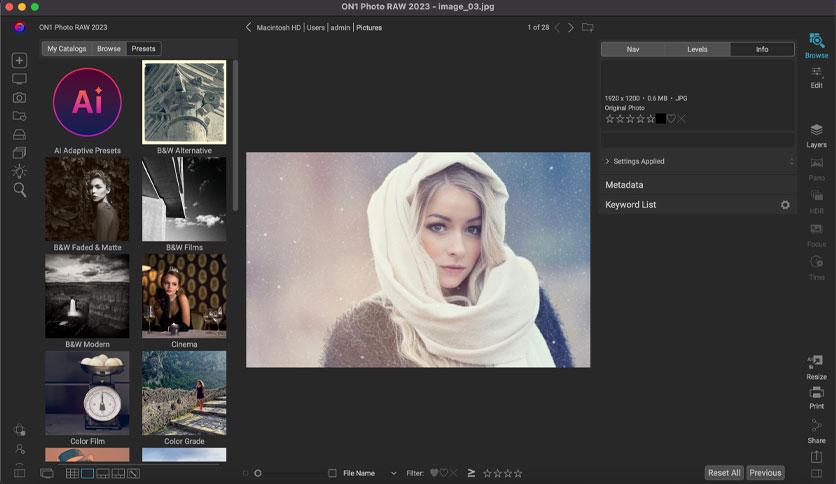Select grid view mode icon

(72, 473)
